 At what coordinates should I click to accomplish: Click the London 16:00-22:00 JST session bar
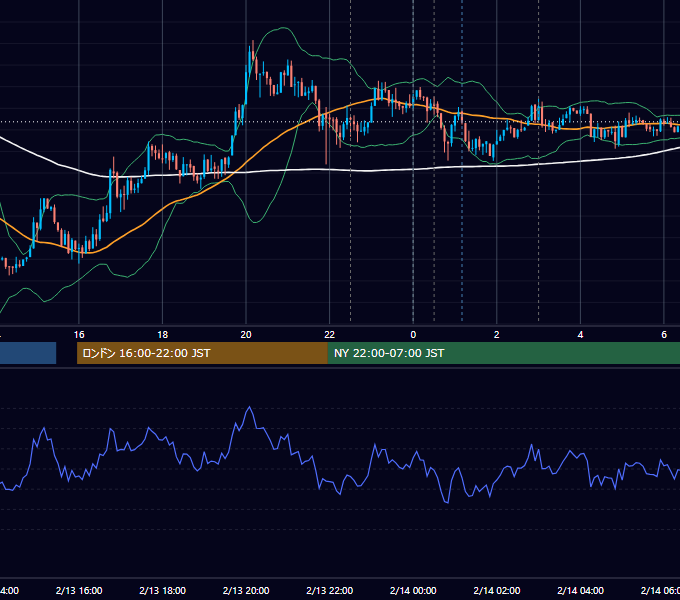[x=202, y=353]
